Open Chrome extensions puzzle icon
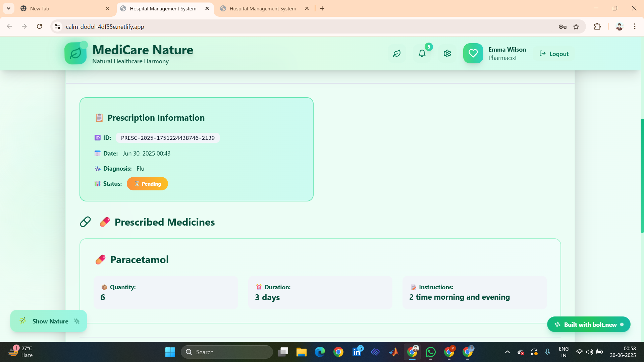 click(597, 27)
